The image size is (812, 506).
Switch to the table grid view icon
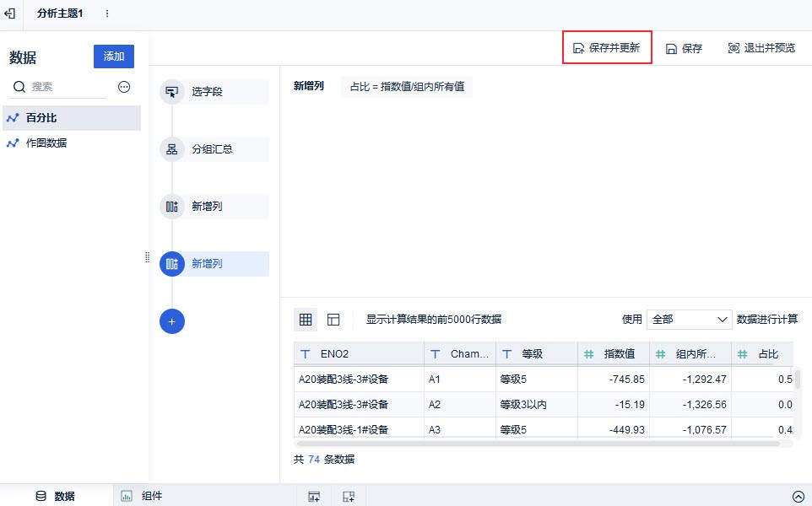(306, 320)
